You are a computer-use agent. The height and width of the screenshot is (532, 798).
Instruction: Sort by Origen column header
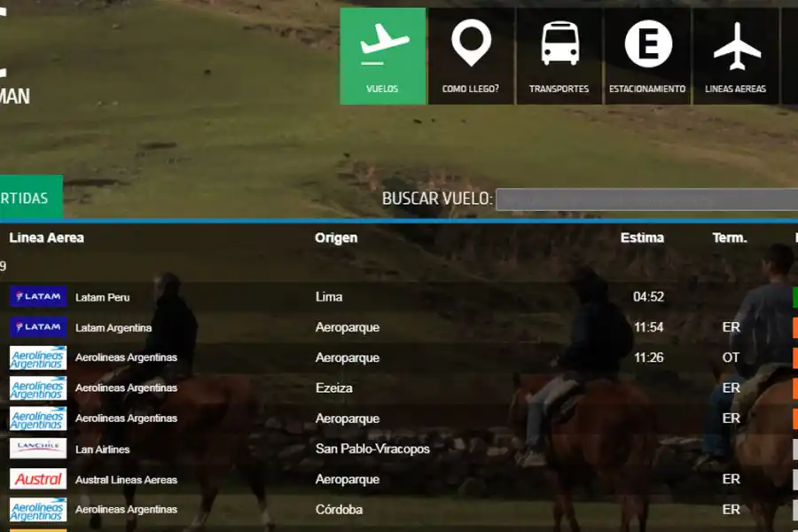pyautogui.click(x=336, y=238)
